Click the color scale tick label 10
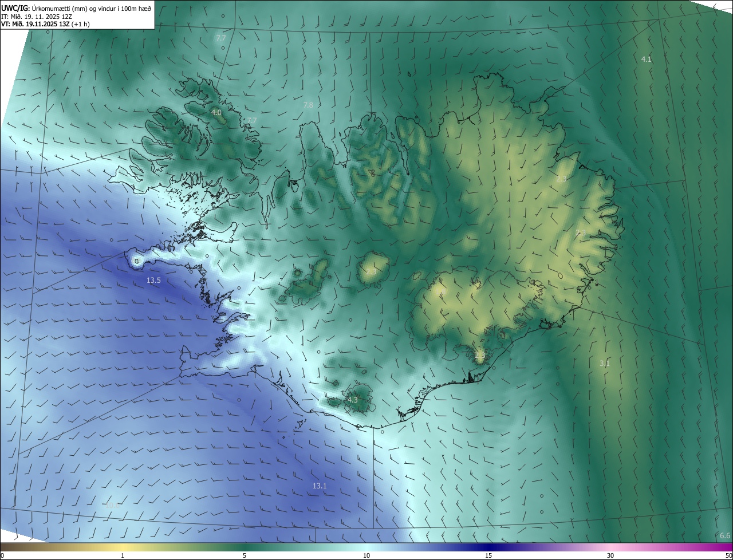Screen dimensions: 733x560 [x=366, y=556]
